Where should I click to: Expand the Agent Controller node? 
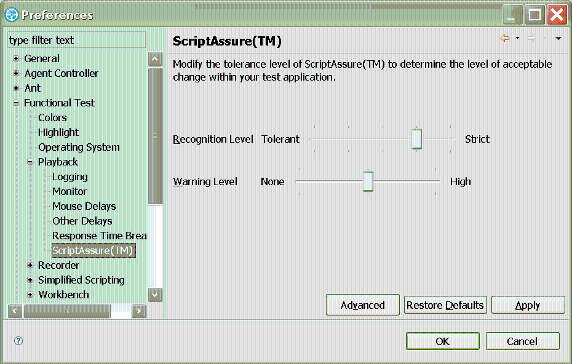pyautogui.click(x=16, y=73)
